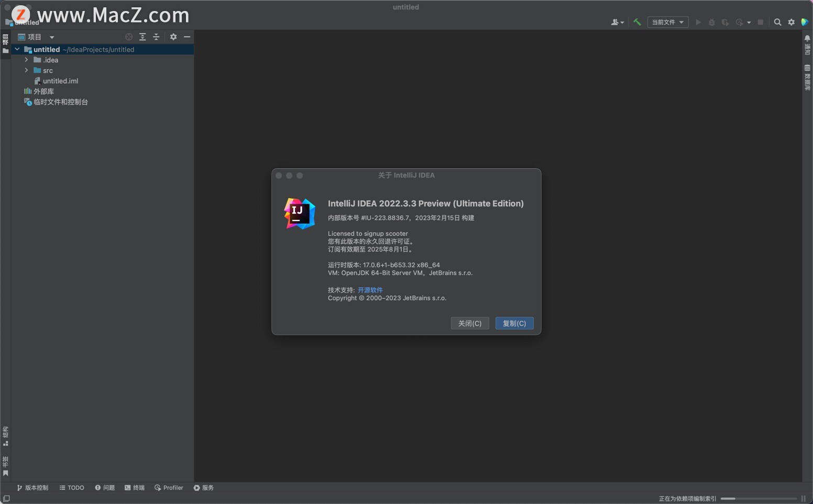Select the 临时文件和控制台 node

[56, 102]
